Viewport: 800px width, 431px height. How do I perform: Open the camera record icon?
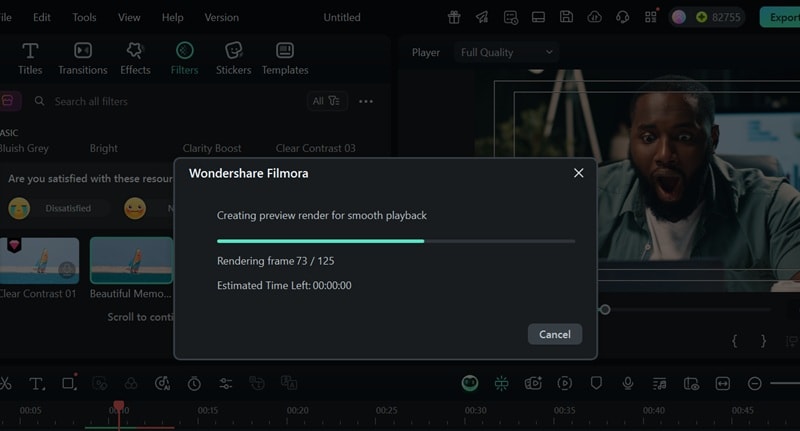(533, 383)
